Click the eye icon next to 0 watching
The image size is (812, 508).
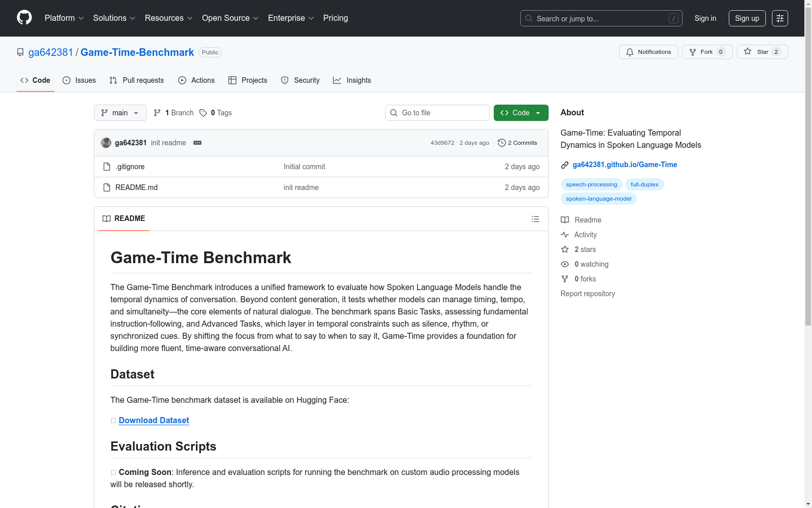tap(565, 264)
